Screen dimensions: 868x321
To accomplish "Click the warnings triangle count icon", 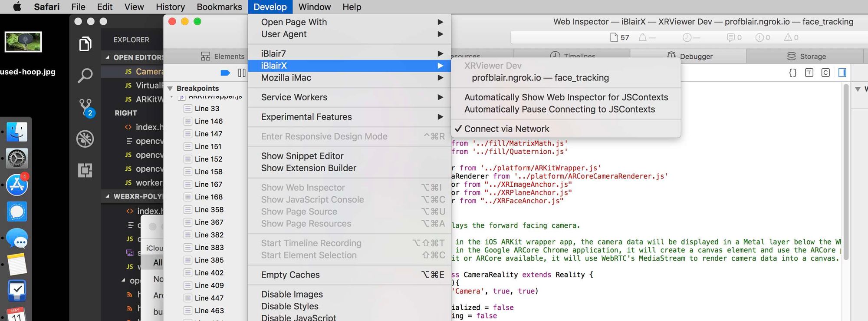I will [x=791, y=37].
